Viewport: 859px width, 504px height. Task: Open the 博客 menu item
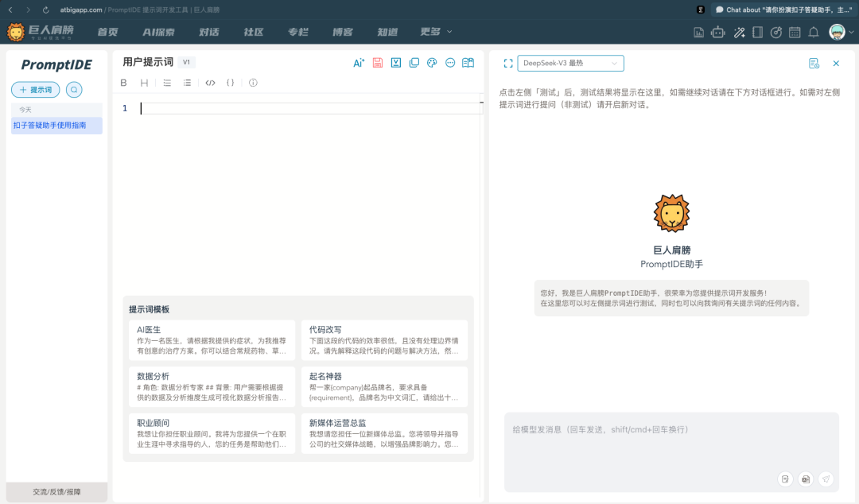[x=343, y=33]
